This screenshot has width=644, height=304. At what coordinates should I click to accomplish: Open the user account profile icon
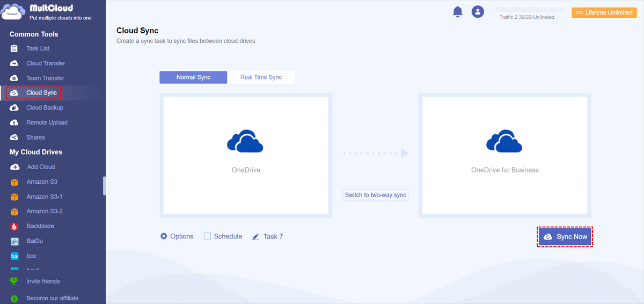(x=478, y=12)
